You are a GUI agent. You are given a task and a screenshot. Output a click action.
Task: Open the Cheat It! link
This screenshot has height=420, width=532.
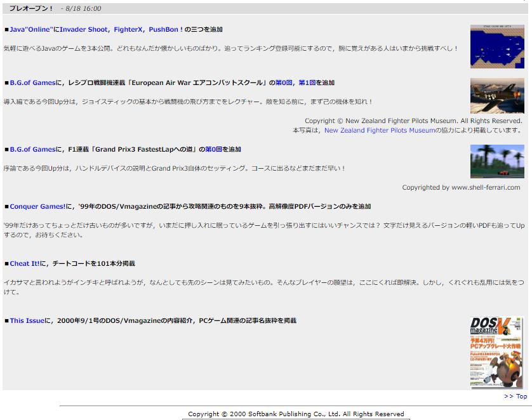(24, 263)
